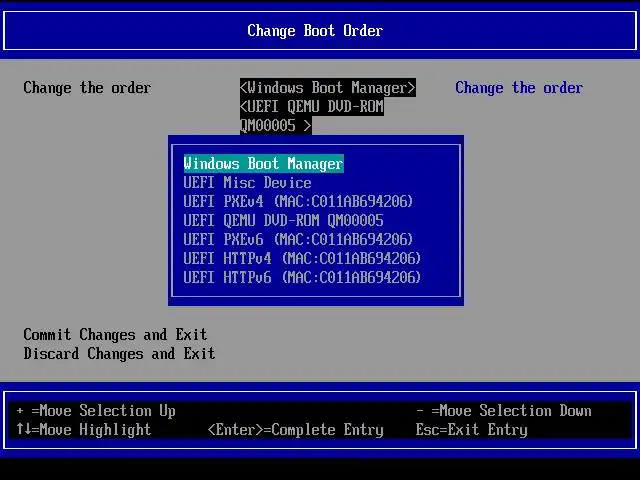
Task: Select Windows Boot Manager in popup list
Action: [264, 164]
